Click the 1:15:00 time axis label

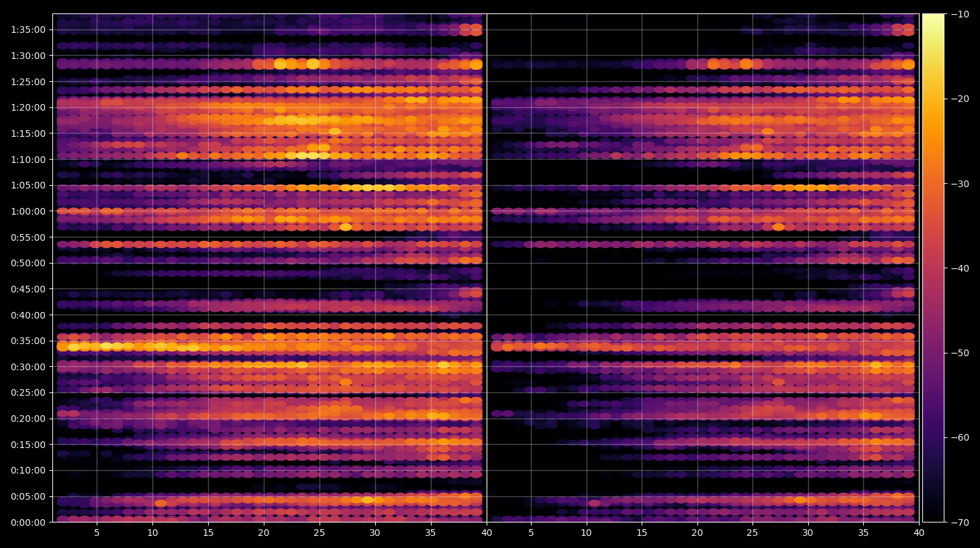(x=28, y=133)
